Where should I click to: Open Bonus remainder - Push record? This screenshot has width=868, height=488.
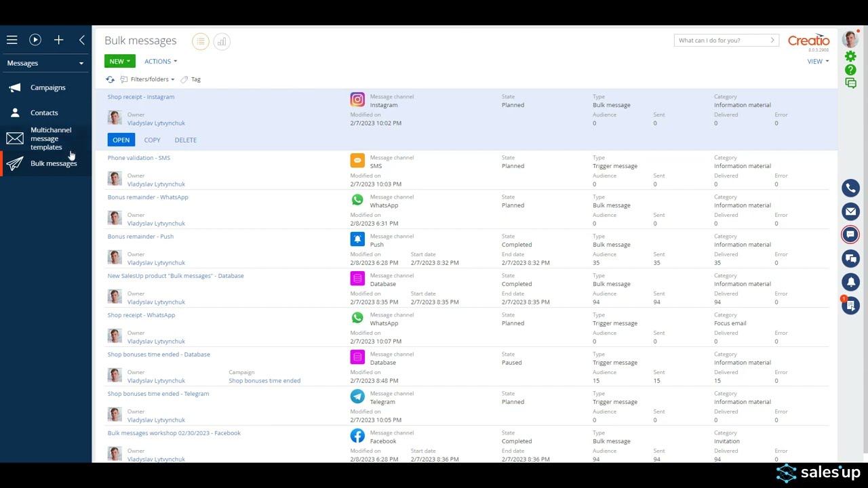tap(140, 237)
